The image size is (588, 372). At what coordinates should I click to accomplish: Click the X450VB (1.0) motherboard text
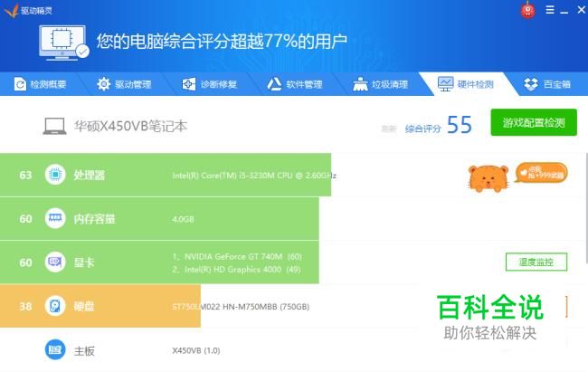(x=196, y=350)
